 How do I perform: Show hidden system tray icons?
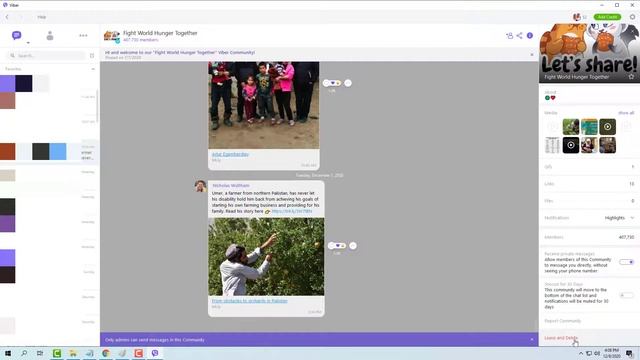click(581, 353)
